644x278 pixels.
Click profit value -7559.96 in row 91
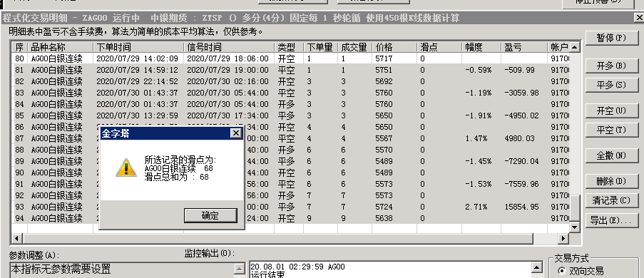521,184
